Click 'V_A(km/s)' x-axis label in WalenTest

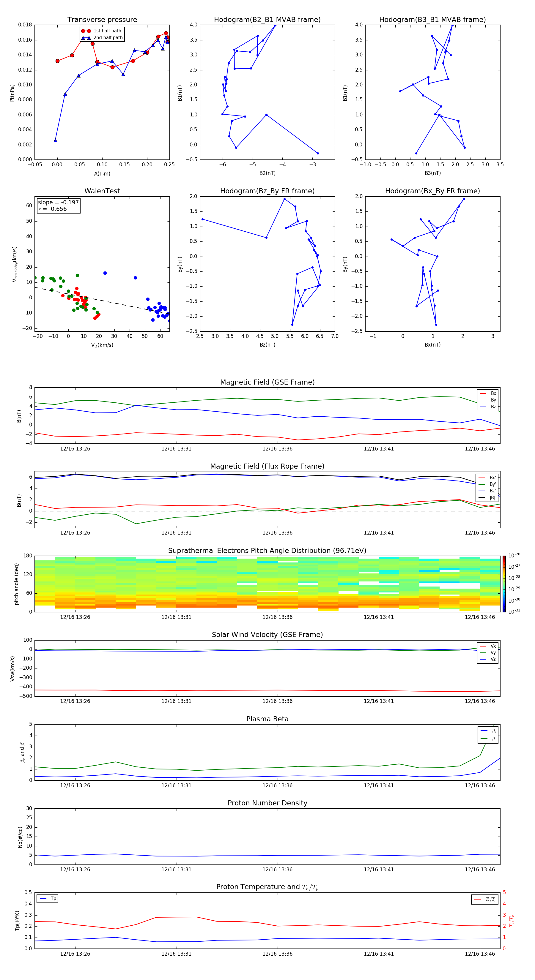coord(102,345)
